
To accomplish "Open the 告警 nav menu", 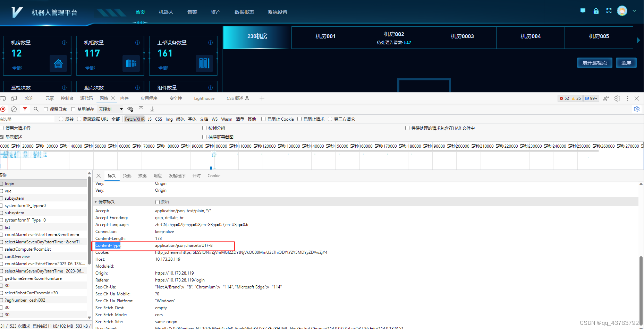I will (192, 12).
